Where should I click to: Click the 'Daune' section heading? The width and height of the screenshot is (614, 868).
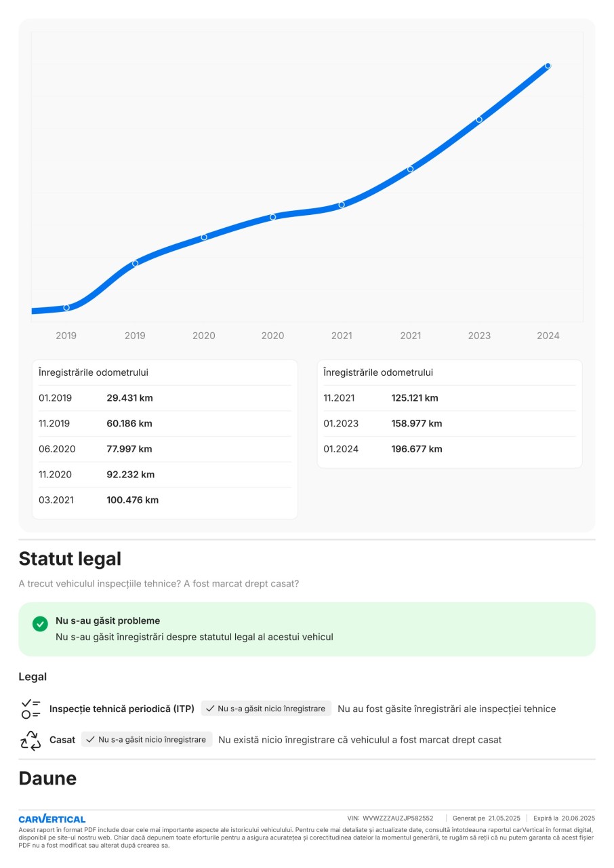[47, 778]
